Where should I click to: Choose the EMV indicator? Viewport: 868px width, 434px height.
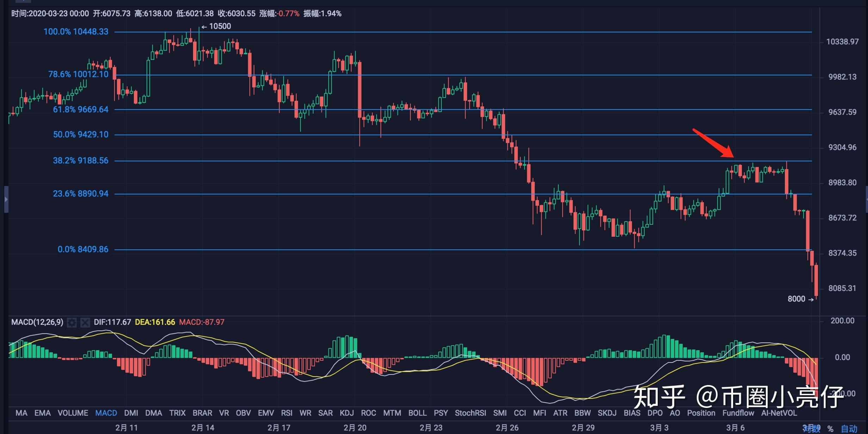266,413
